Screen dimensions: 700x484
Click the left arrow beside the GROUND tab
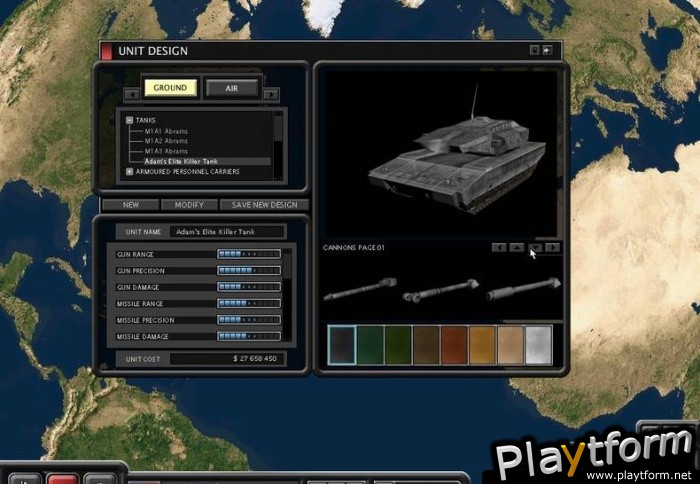(132, 94)
